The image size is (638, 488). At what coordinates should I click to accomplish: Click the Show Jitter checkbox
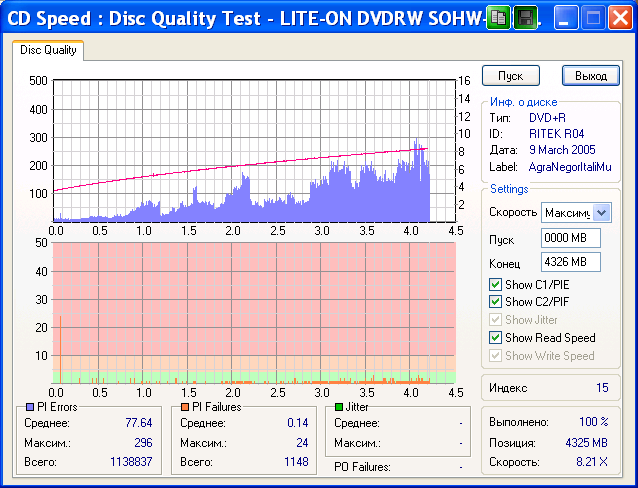tap(495, 320)
